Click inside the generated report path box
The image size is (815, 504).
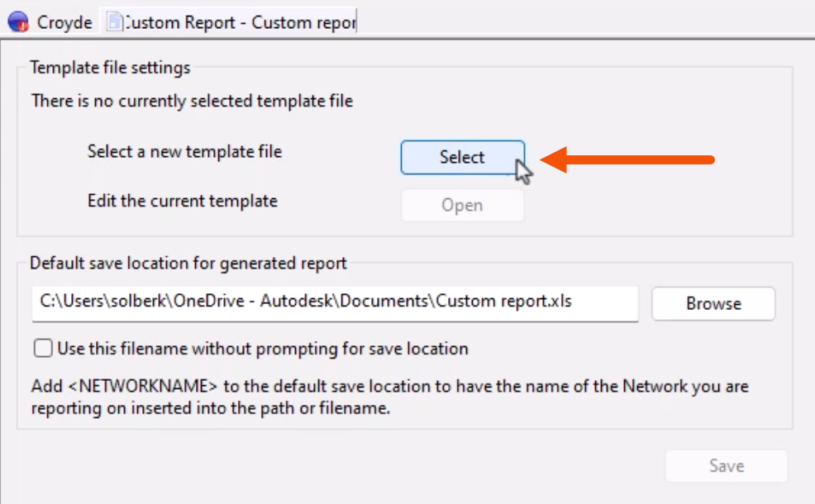click(334, 303)
